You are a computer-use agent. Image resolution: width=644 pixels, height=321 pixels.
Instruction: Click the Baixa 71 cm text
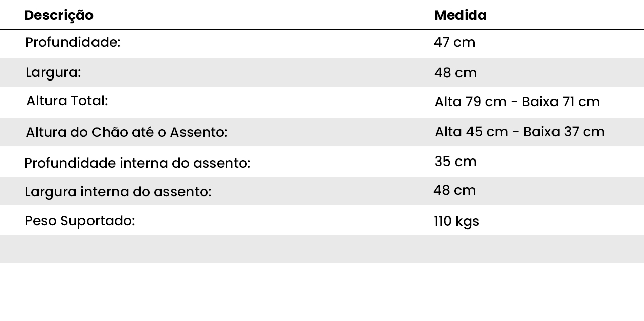click(561, 102)
